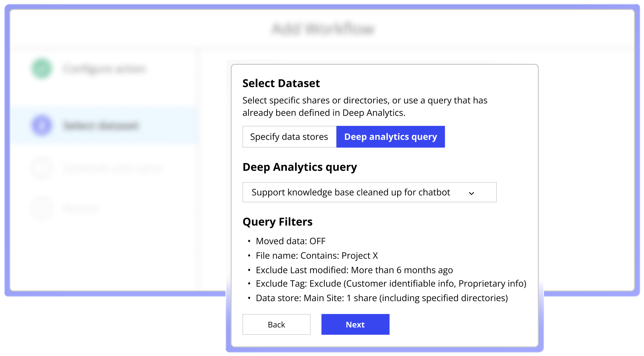Open the final Review step label
Screen dimensions: 644x356
tap(81, 208)
